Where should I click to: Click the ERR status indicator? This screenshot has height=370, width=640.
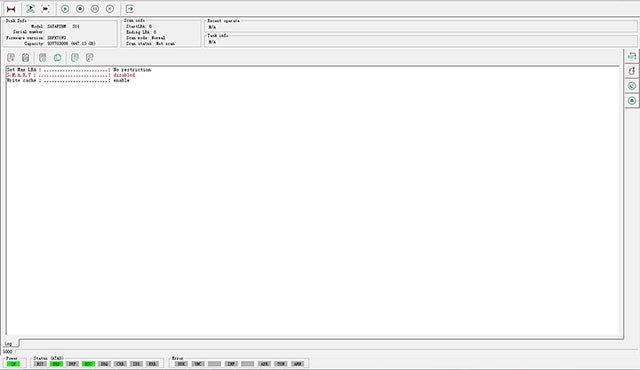152,363
